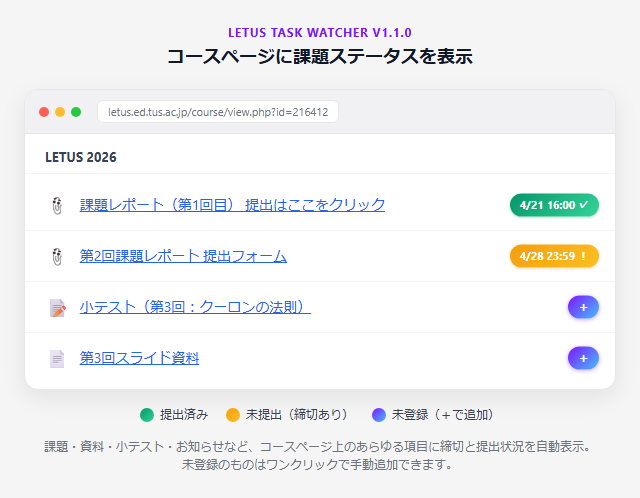Click the green 提出済み legend dot
The height and width of the screenshot is (498, 640).
[x=147, y=415]
